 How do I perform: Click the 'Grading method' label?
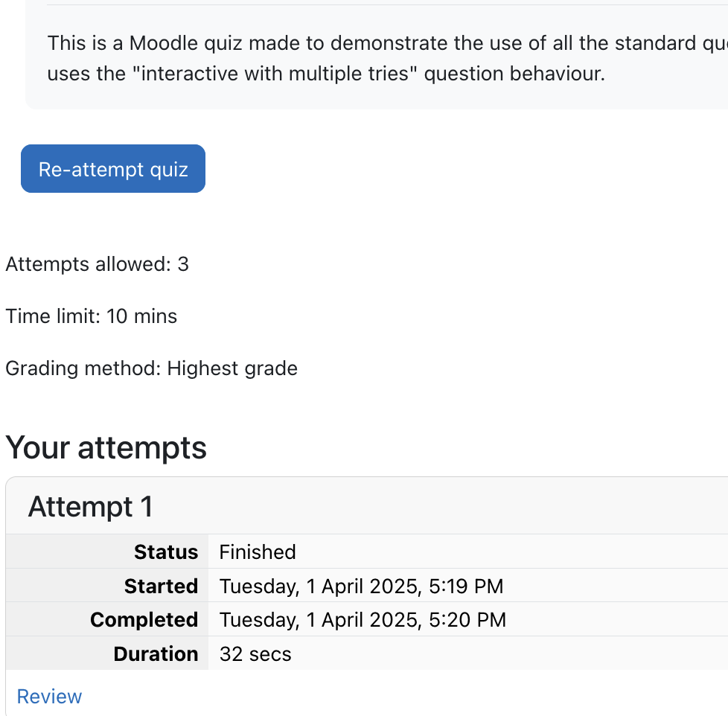tap(83, 368)
